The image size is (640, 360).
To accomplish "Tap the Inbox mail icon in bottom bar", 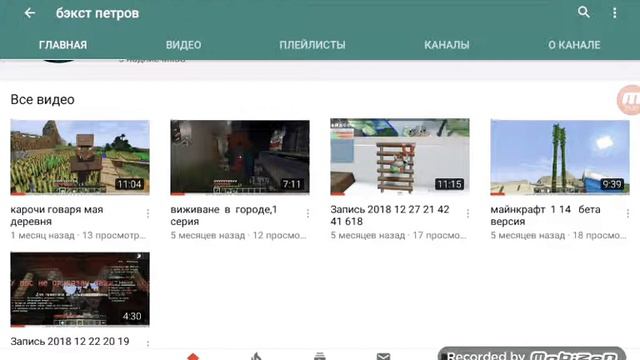I will click(383, 357).
